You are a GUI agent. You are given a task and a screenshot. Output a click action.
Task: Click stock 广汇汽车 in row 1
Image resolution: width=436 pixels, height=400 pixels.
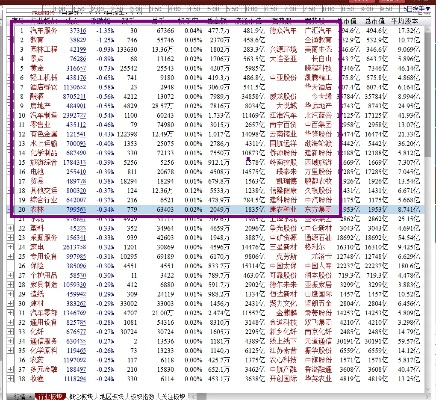[x=318, y=31]
